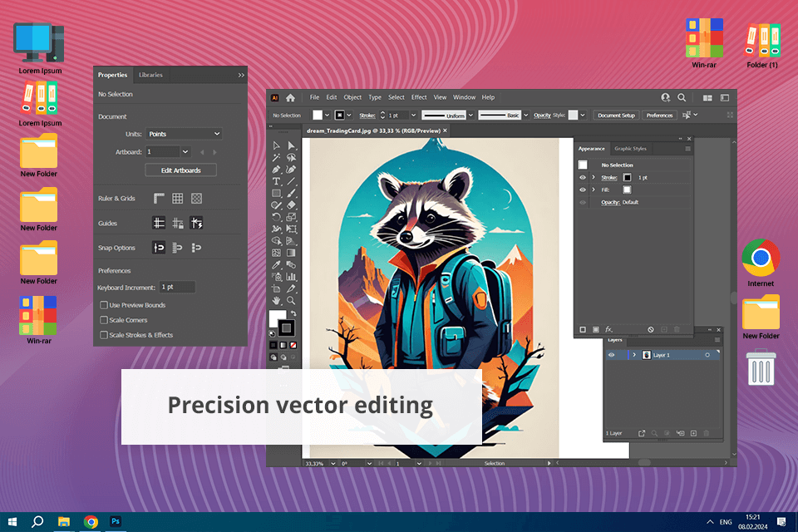Enable Scale Strokes & Effects checkbox

(x=104, y=335)
